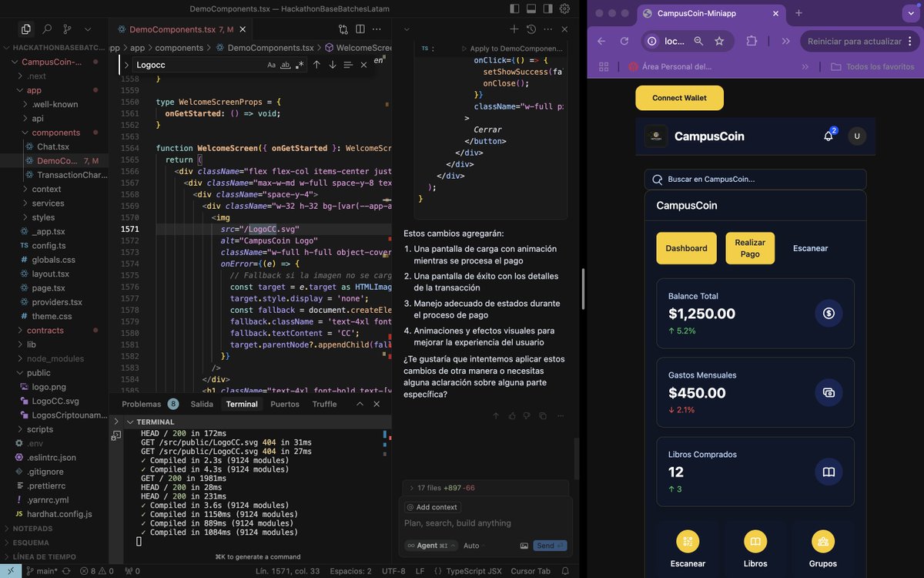Close the DemoComponents.tsx editor tab
The width and height of the screenshot is (924, 578).
243,29
